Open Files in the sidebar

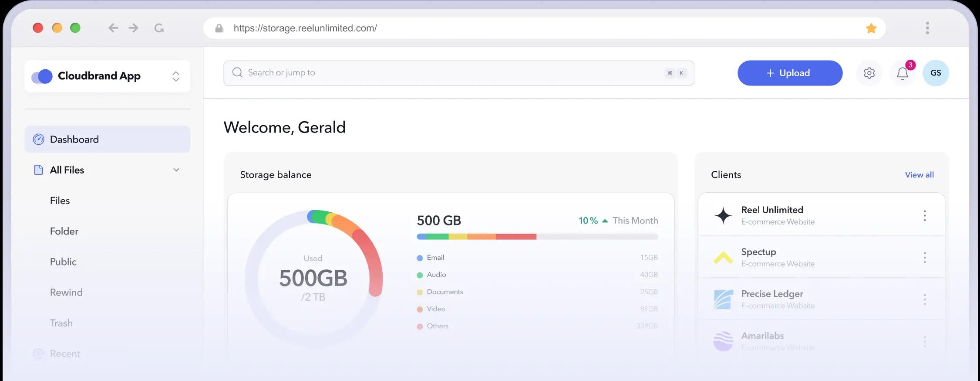pos(60,201)
